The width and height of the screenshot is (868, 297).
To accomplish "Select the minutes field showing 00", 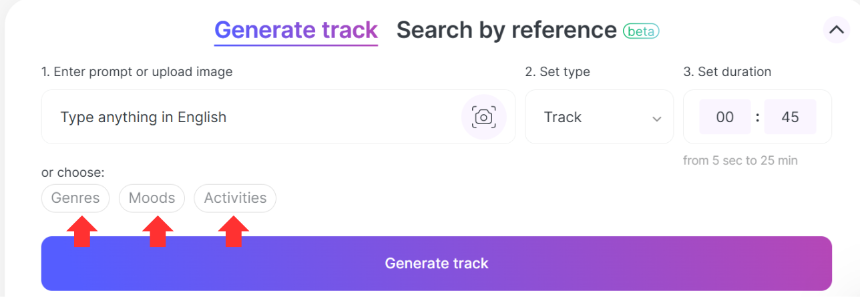I will (724, 117).
